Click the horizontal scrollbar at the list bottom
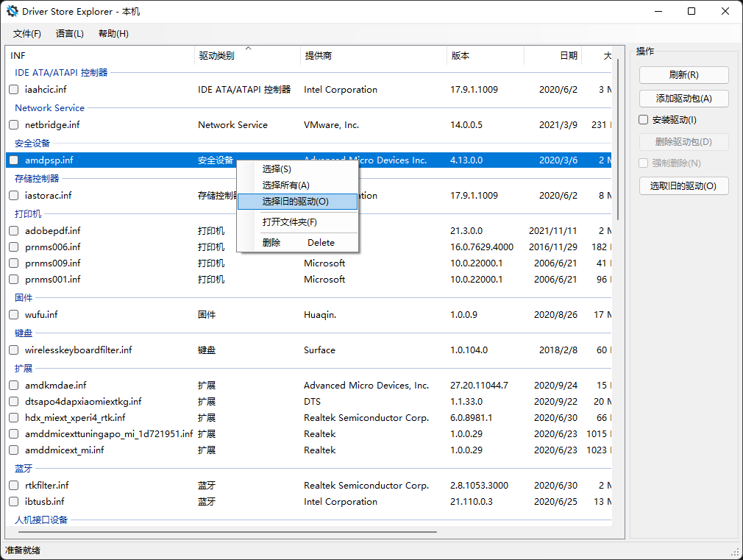The height and width of the screenshot is (560, 743). (x=221, y=531)
